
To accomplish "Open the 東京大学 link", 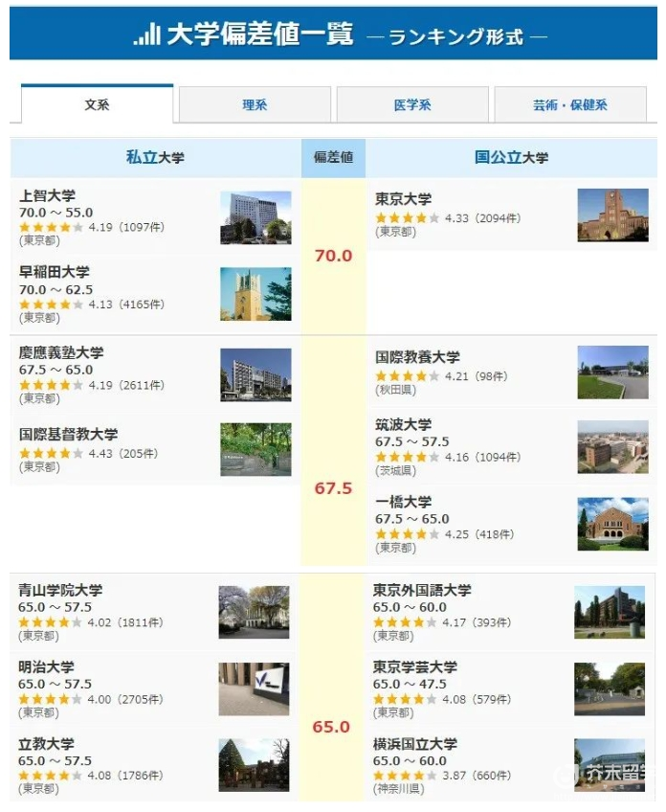I will click(403, 199).
